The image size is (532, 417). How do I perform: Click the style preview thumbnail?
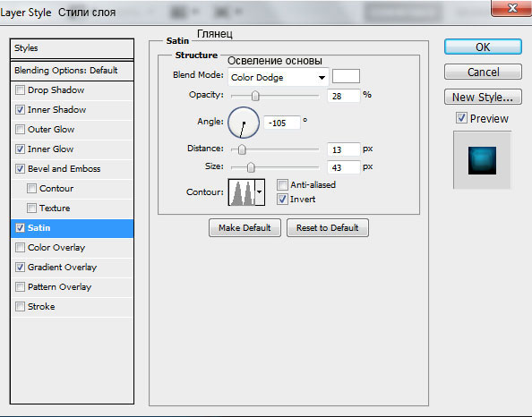pyautogui.click(x=482, y=160)
